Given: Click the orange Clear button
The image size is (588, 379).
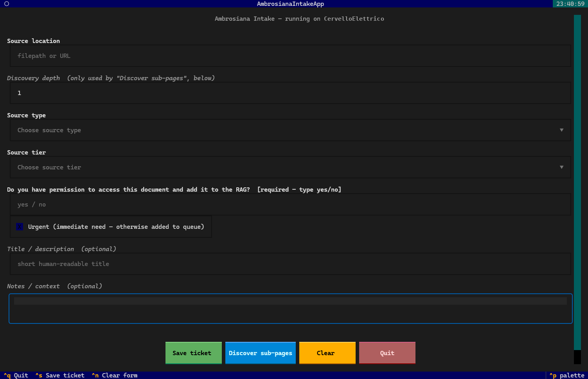Looking at the screenshot, I should [x=327, y=353].
